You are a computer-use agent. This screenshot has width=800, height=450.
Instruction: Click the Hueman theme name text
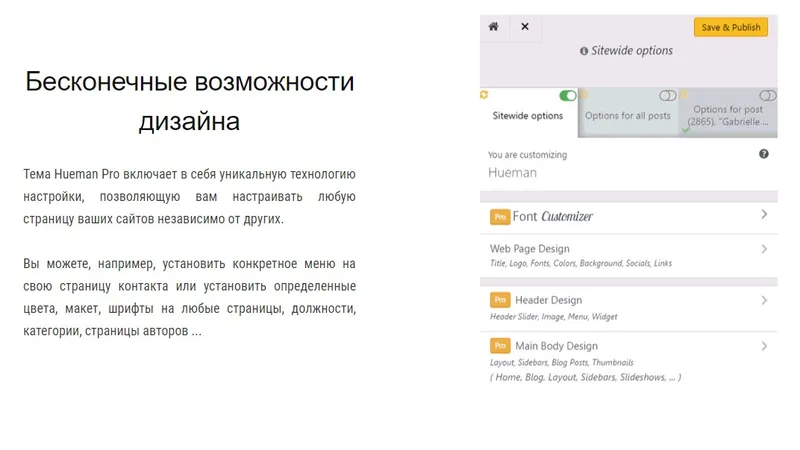pyautogui.click(x=512, y=173)
